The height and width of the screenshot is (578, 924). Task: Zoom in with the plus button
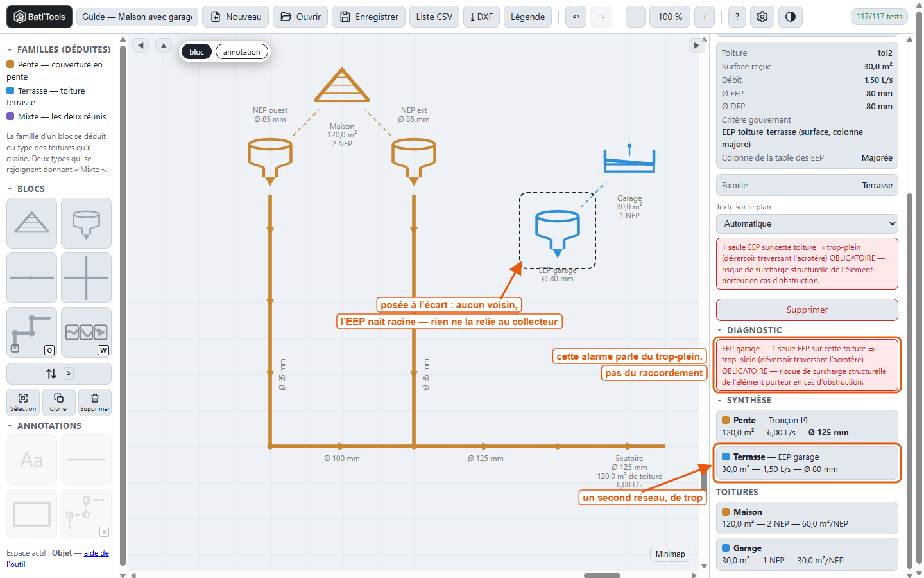pyautogui.click(x=705, y=17)
